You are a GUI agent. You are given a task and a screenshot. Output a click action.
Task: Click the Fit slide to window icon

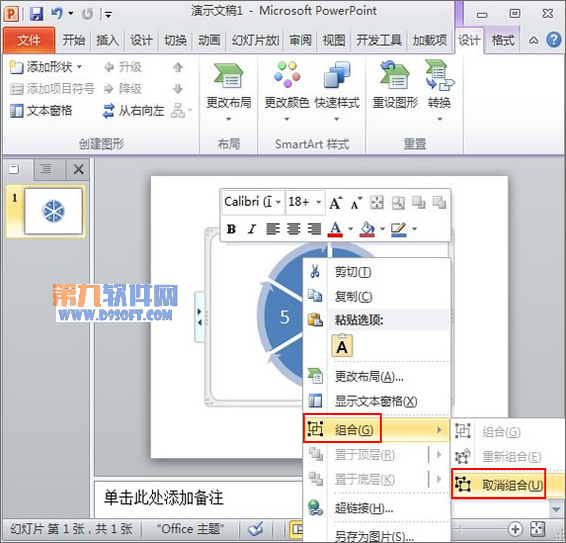537,529
